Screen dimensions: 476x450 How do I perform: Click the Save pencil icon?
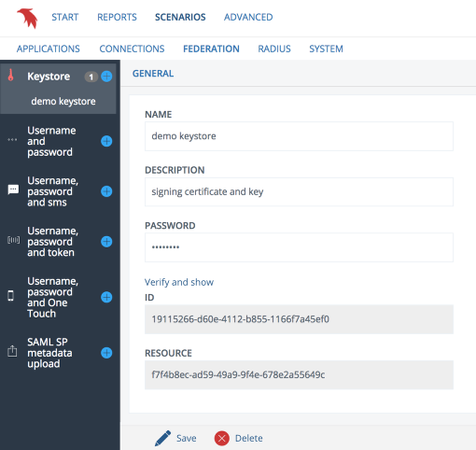pos(162,438)
